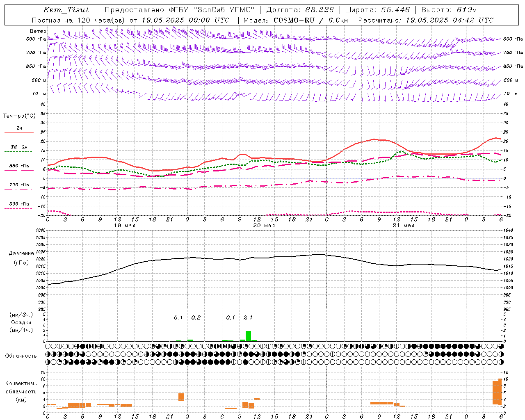
Task: Click the Тем-ра(°C) axis title
Action: point(19,116)
